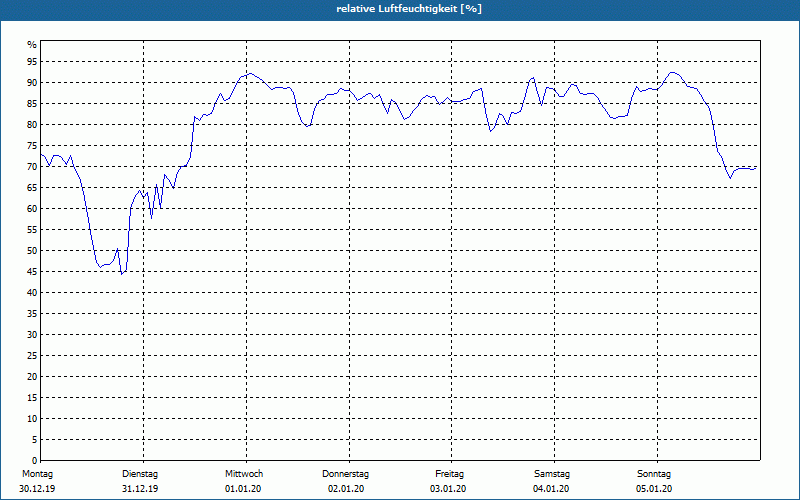The width and height of the screenshot is (800, 500).
Task: Select the '65' y-axis value
Action: (x=32, y=188)
